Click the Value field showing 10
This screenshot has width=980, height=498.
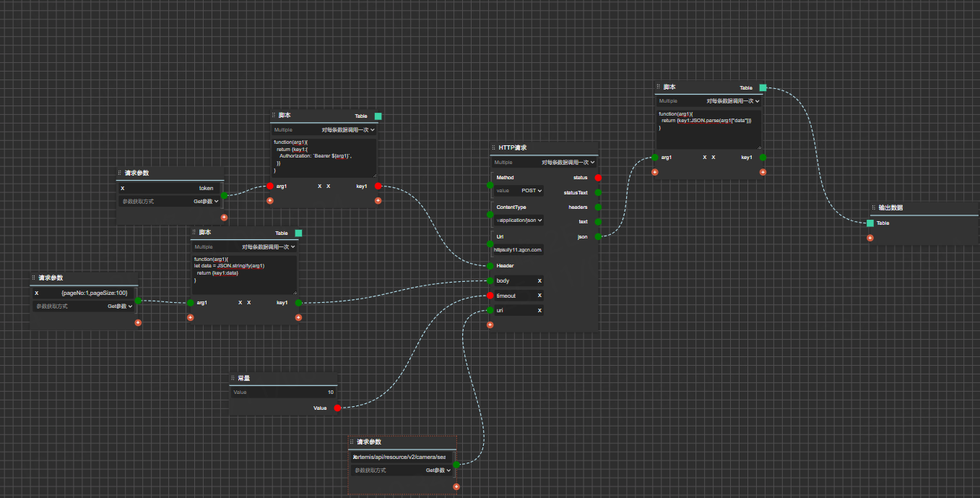(283, 392)
